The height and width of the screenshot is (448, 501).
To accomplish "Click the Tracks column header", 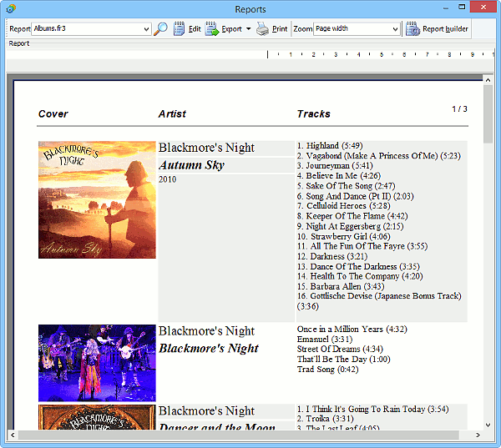I will click(x=313, y=114).
